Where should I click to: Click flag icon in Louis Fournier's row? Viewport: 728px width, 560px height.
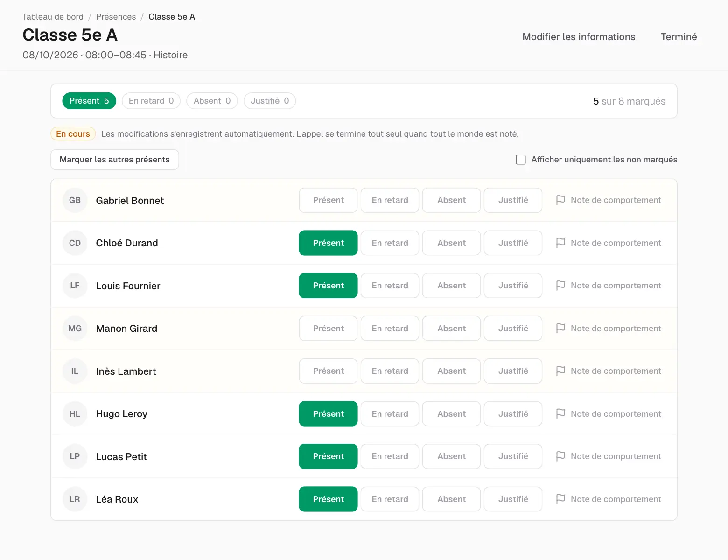point(560,286)
